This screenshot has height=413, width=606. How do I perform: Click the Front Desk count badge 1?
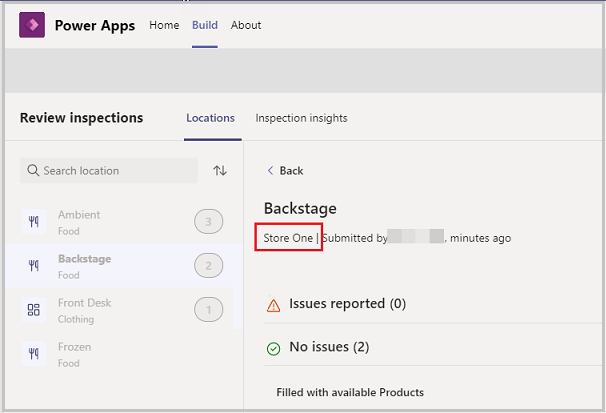(x=209, y=310)
